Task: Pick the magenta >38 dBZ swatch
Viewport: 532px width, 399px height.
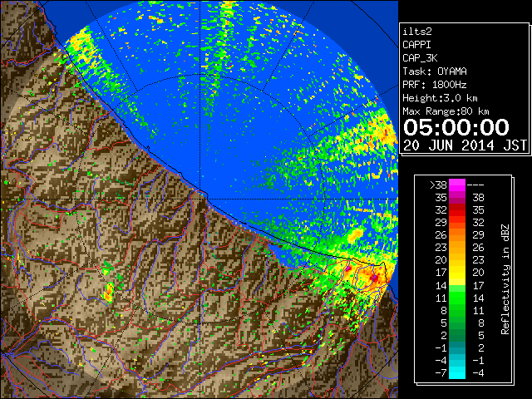Action: tap(457, 185)
